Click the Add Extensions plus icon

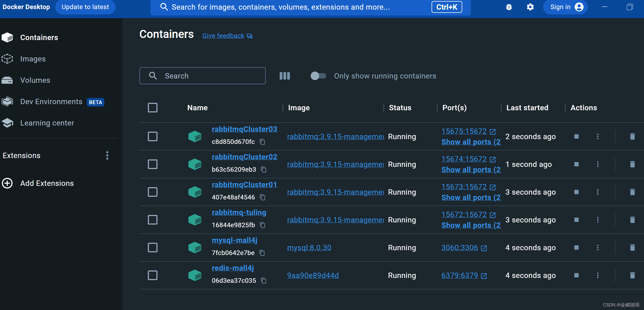[7, 183]
